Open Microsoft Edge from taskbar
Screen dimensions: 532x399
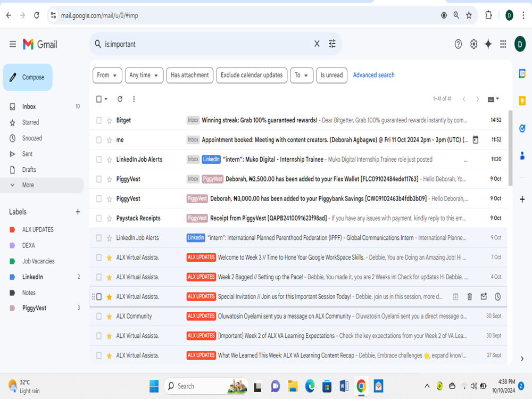[x=310, y=386]
